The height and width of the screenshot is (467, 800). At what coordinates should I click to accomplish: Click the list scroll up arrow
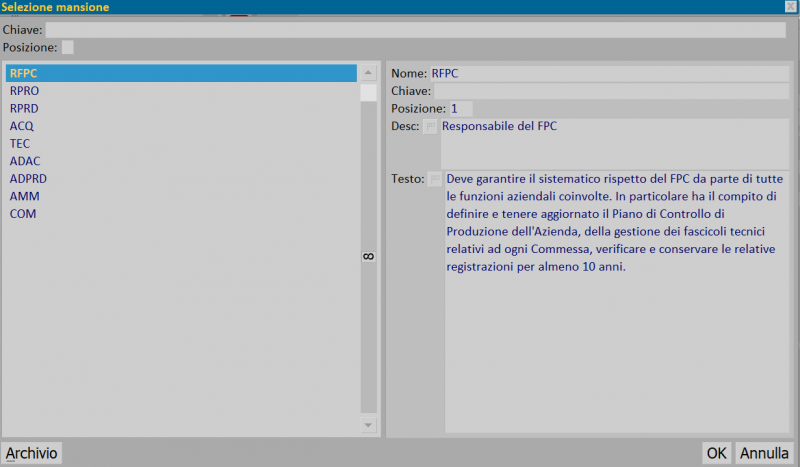(368, 73)
